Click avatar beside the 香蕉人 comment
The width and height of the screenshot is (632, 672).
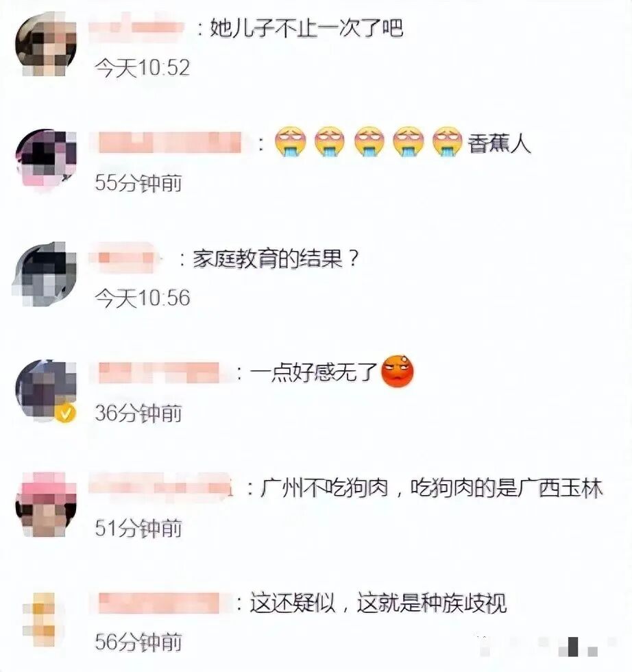tap(46, 159)
